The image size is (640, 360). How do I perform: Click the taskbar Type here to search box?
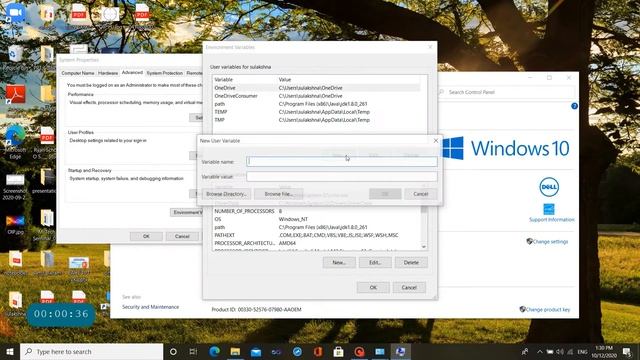click(x=91, y=351)
